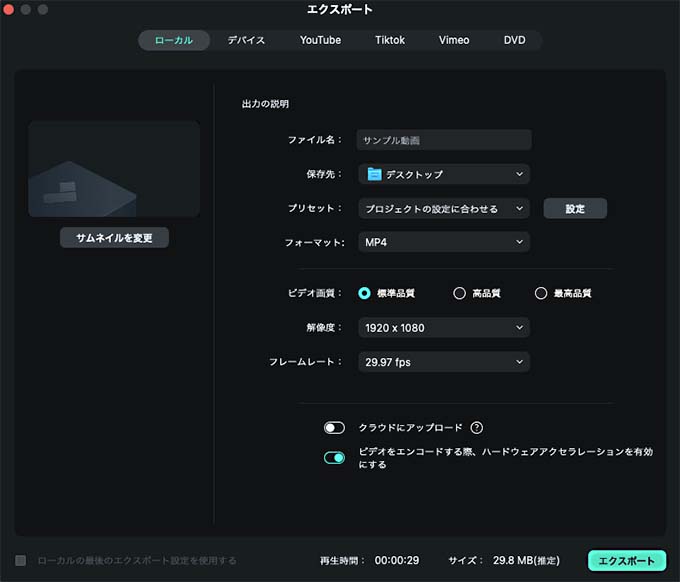680x582 pixels.
Task: Expand the フレームレート 29.97 fps dropdown
Action: (x=444, y=362)
